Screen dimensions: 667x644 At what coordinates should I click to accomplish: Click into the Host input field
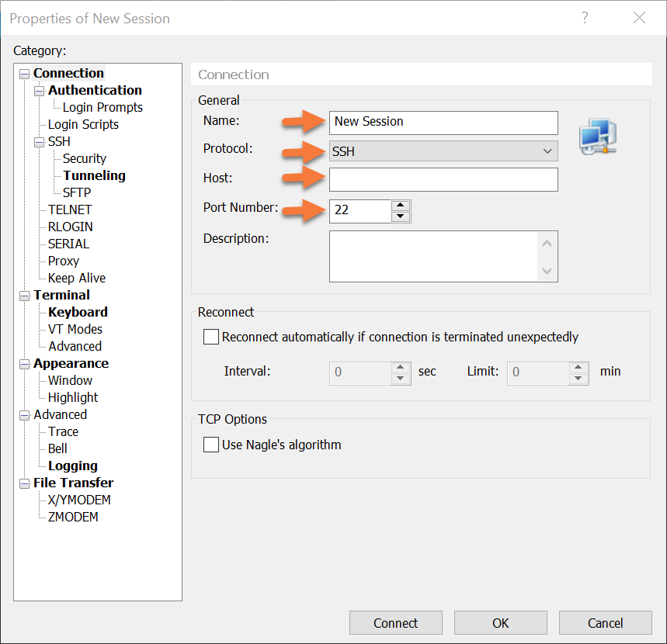coord(443,179)
